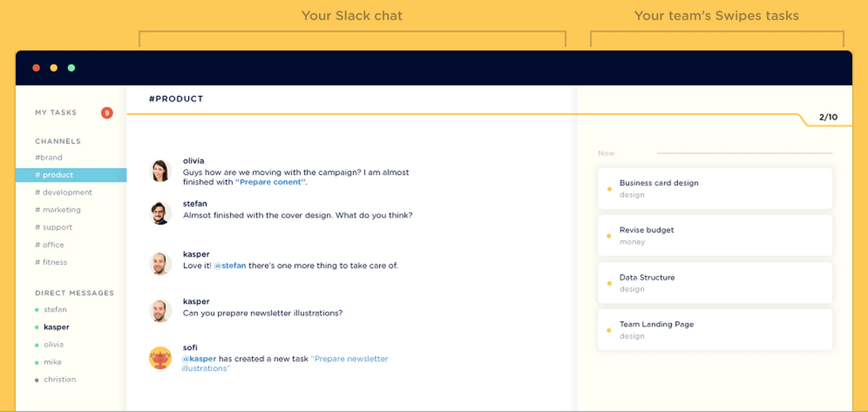Click yellow dot on Business card design
Screen dimensions: 868x412
click(609, 189)
